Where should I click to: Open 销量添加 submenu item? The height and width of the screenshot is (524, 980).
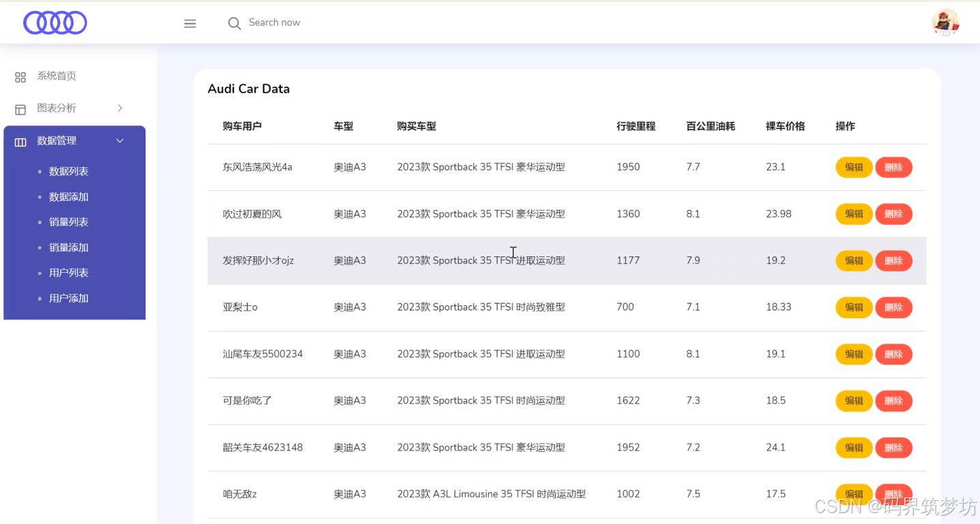[69, 247]
